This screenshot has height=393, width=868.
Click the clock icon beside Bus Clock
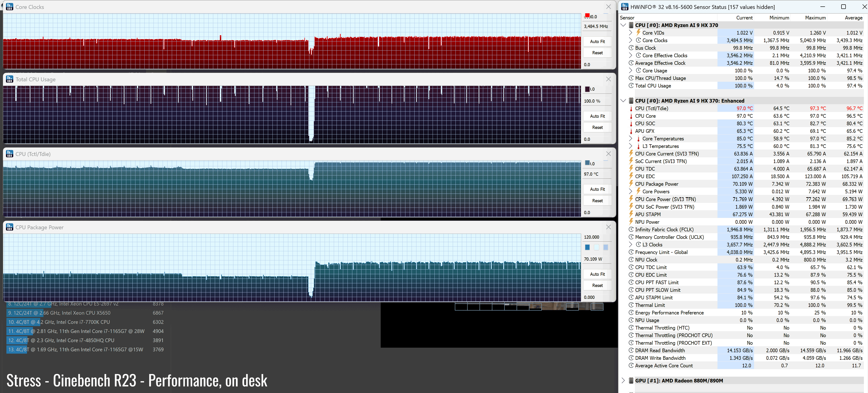pos(631,48)
